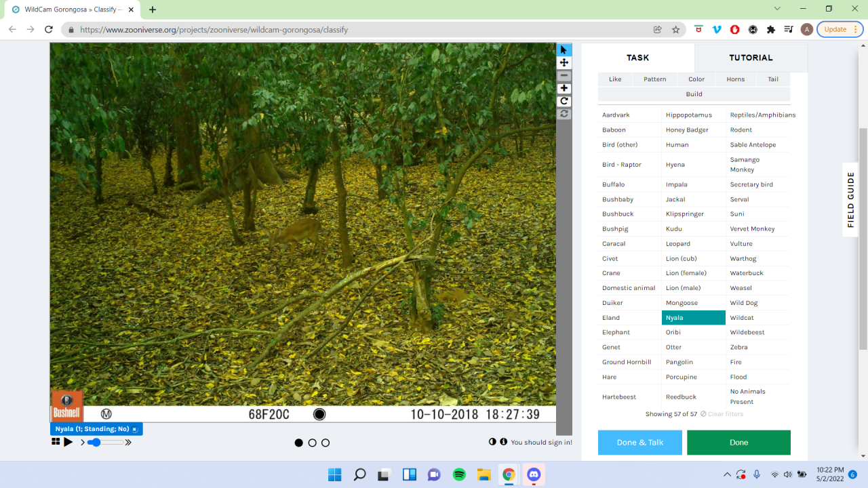
Task: Open File Explorer from the taskbar
Action: (484, 474)
